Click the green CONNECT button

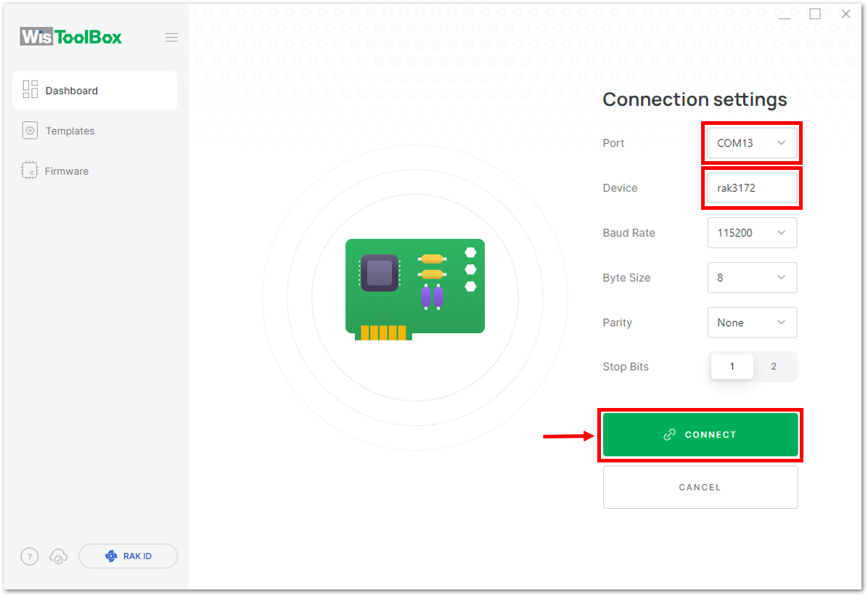tap(700, 435)
